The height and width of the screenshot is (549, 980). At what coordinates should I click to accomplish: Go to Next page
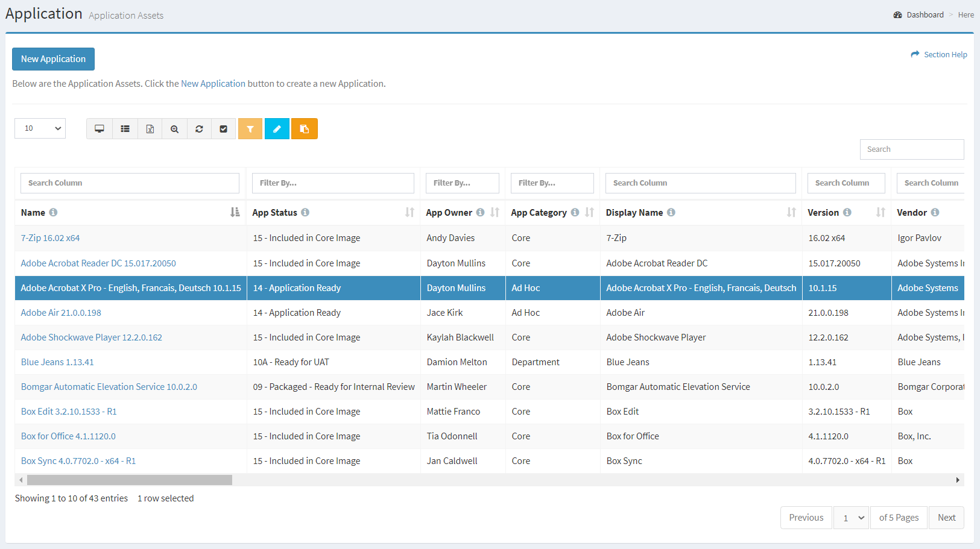coord(946,518)
